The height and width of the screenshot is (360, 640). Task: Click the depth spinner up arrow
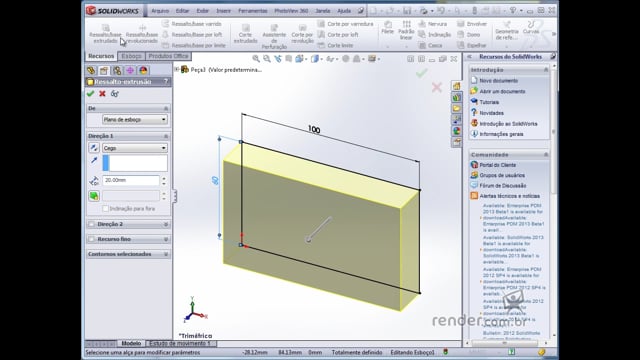coord(164,178)
